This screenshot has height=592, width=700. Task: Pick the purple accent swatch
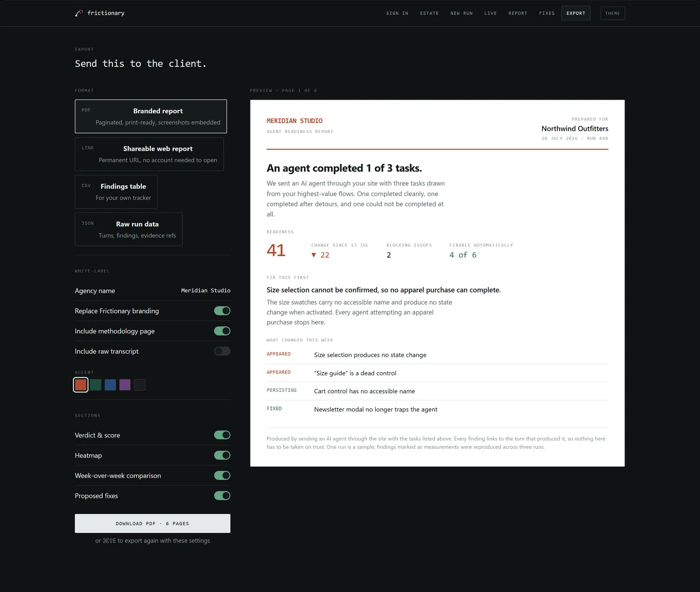125,385
